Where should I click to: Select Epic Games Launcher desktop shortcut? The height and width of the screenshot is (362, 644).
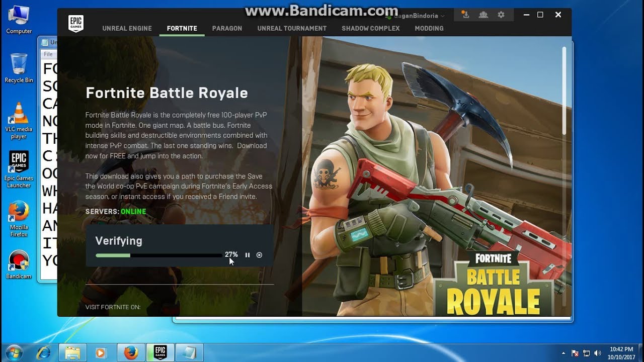(x=19, y=169)
